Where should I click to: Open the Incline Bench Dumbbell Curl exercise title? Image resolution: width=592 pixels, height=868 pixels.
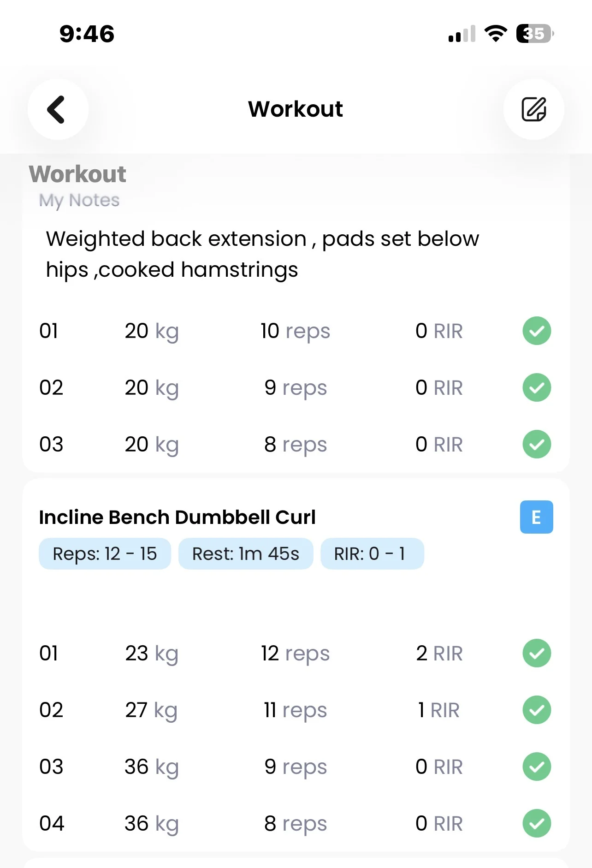click(178, 517)
